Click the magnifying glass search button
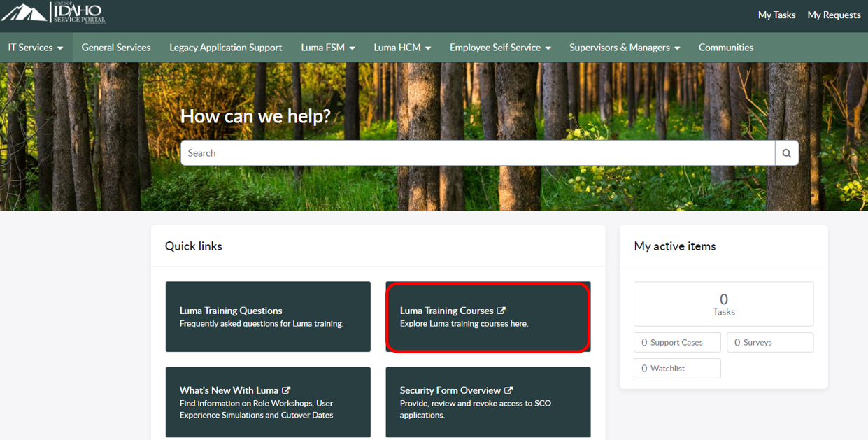This screenshot has width=868, height=440. pos(787,153)
